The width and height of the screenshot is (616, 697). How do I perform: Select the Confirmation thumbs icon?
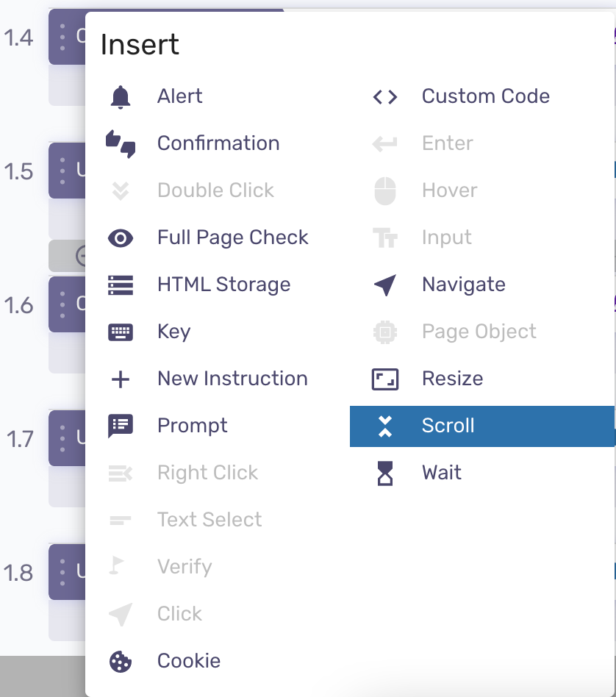coord(121,143)
